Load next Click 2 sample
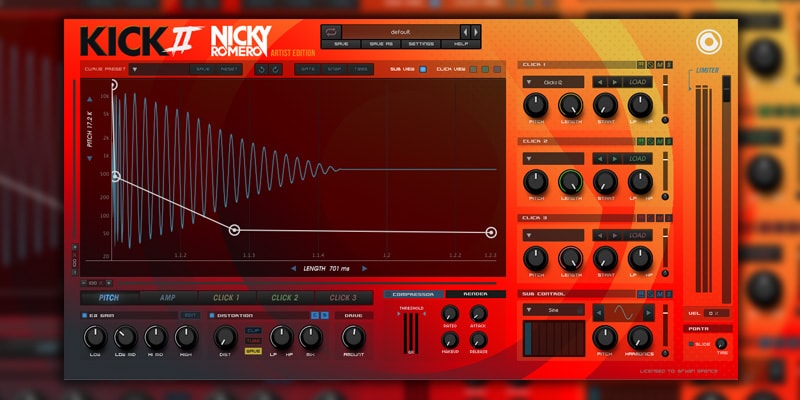The height and width of the screenshot is (400, 800). [x=614, y=159]
